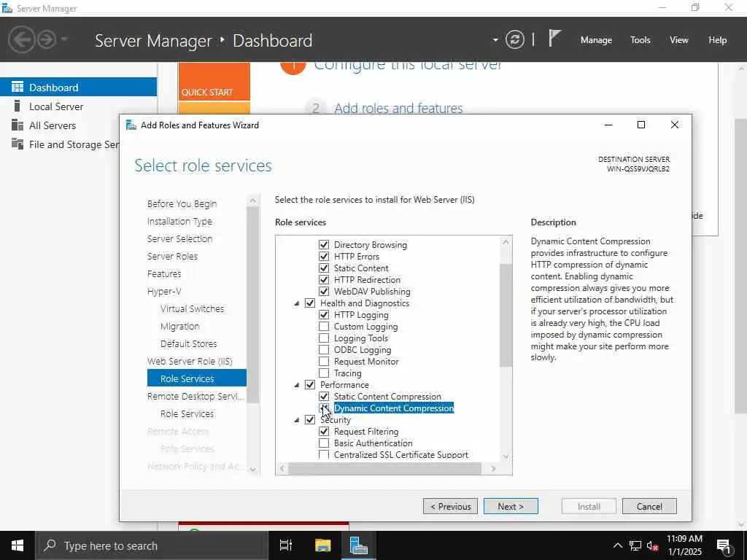Uncheck WebDAV Publishing
747x560 pixels.
click(x=324, y=292)
